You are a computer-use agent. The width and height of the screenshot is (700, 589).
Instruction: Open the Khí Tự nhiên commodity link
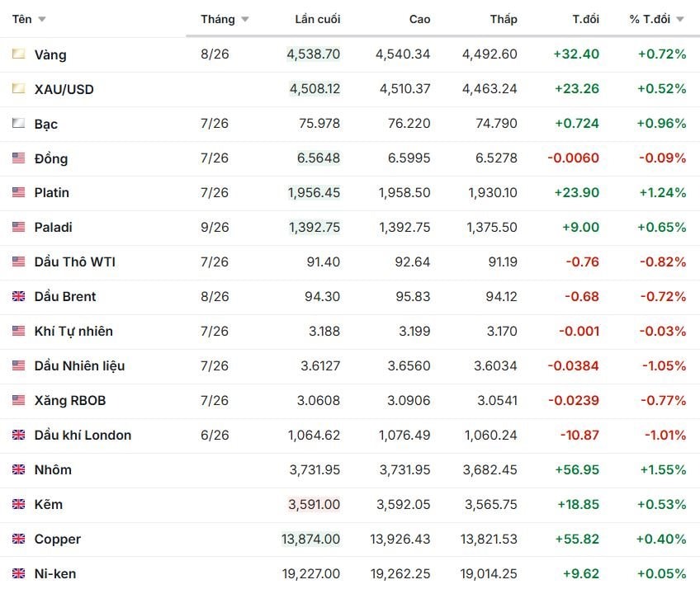tap(73, 331)
